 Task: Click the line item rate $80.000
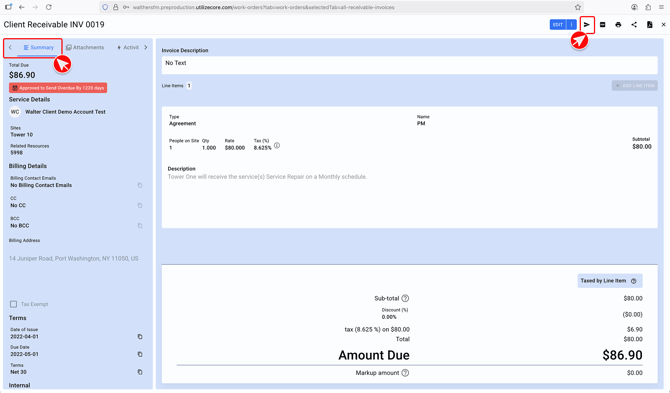[235, 148]
